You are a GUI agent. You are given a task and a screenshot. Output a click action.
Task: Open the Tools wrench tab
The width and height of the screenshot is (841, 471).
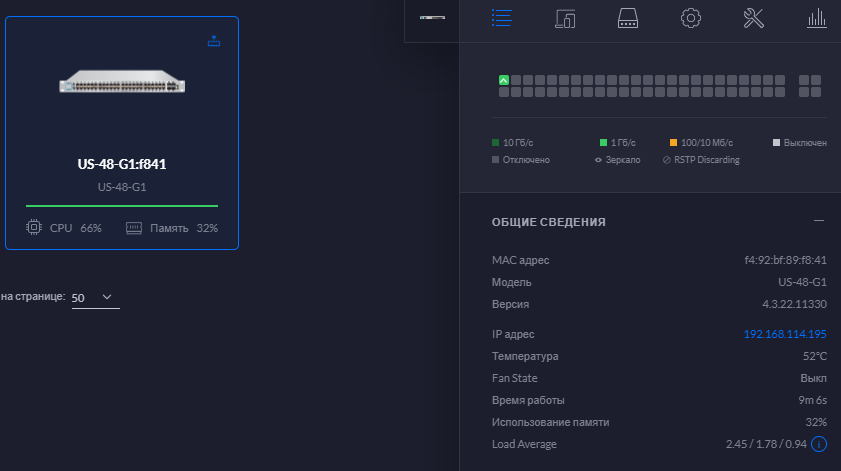(754, 18)
